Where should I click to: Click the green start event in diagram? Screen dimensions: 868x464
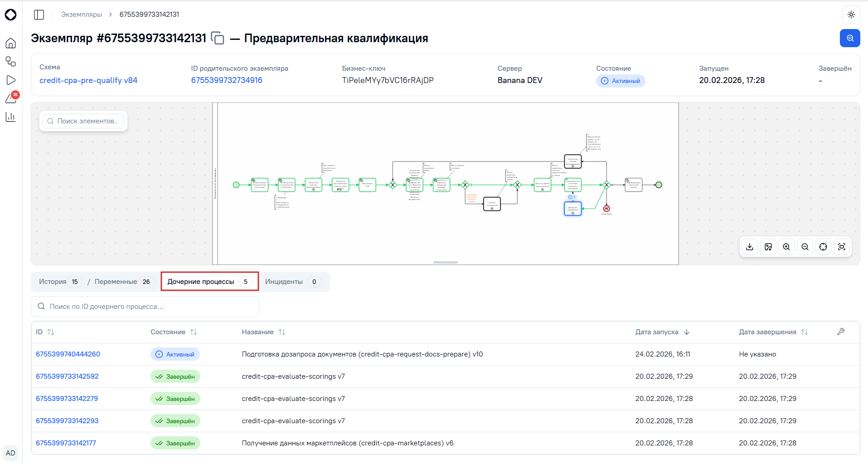click(236, 185)
